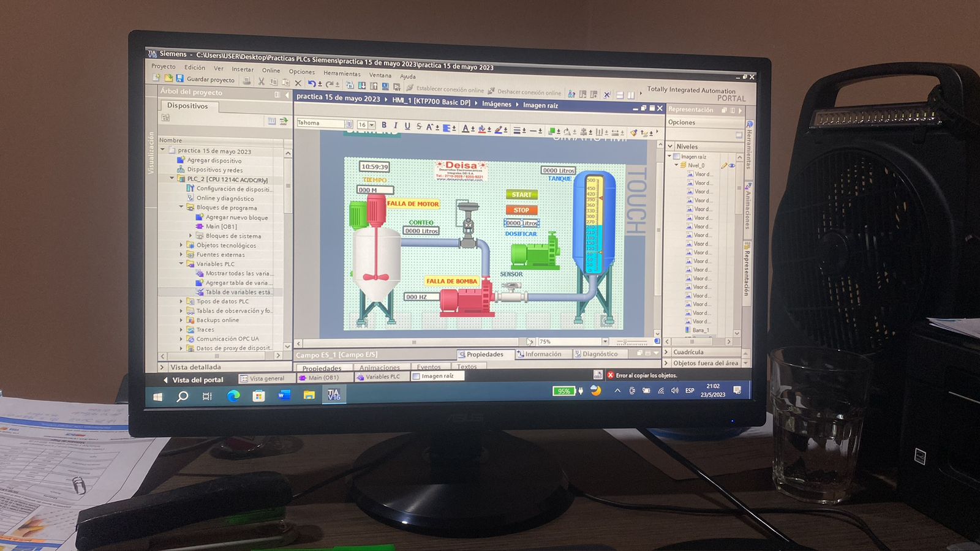
Task: Click the Undo arrow in the toolbar
Action: click(312, 83)
